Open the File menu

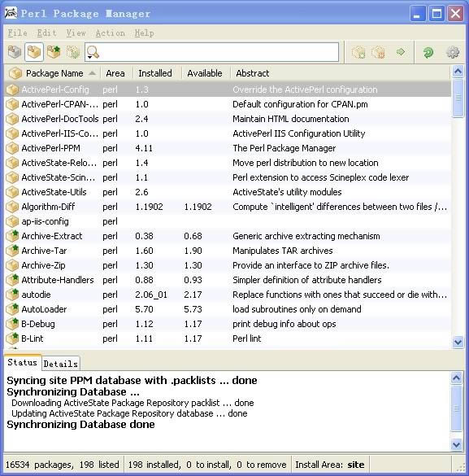17,33
